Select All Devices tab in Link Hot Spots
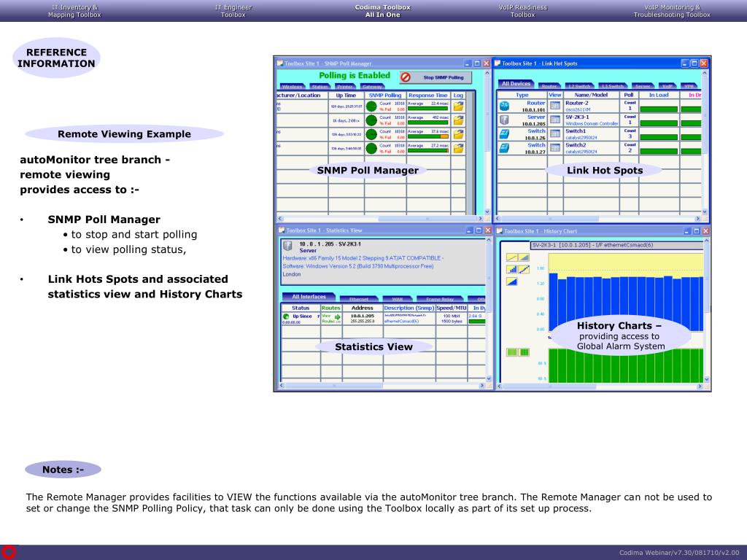 pos(516,84)
